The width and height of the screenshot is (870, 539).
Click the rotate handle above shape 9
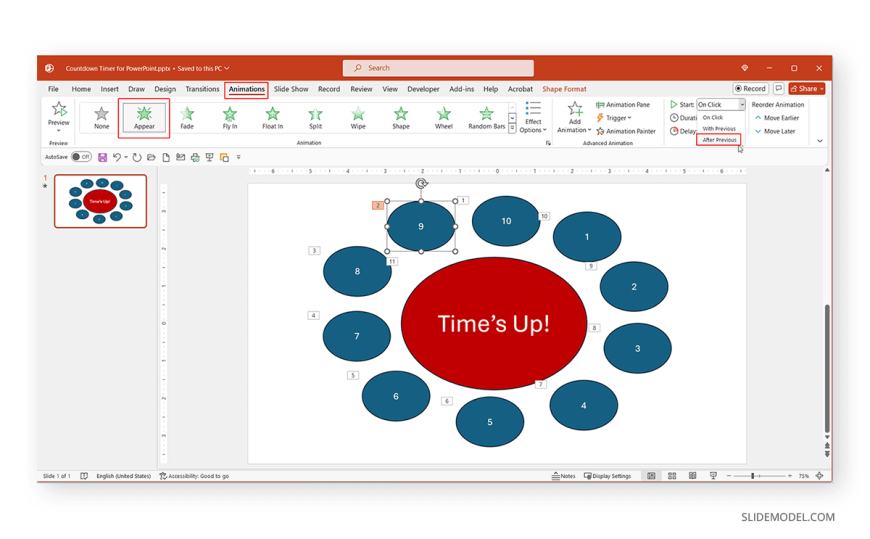pyautogui.click(x=421, y=183)
